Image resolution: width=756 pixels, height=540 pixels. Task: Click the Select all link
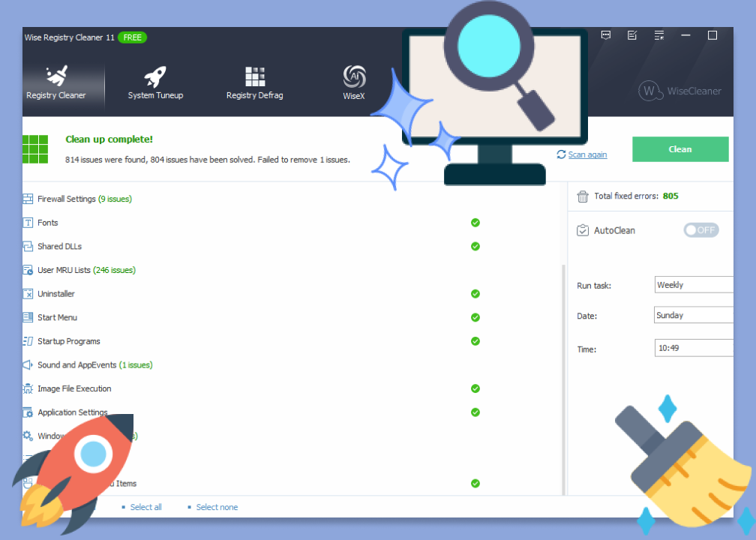coord(145,507)
